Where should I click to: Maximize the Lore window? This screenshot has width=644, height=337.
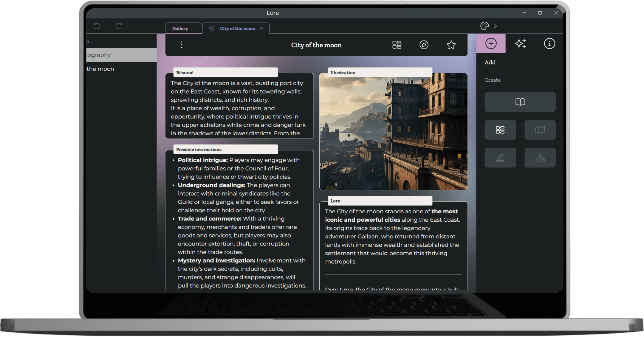coord(540,13)
